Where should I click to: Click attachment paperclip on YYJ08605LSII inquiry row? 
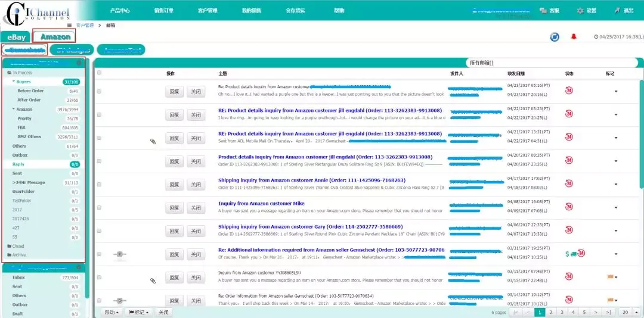coord(153,280)
